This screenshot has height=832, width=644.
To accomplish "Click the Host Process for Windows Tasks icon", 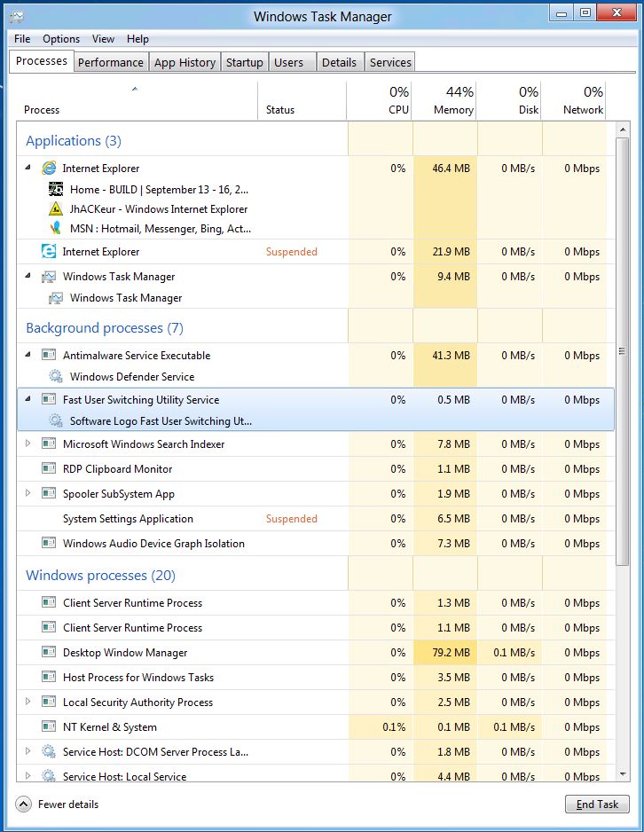I will 49,677.
